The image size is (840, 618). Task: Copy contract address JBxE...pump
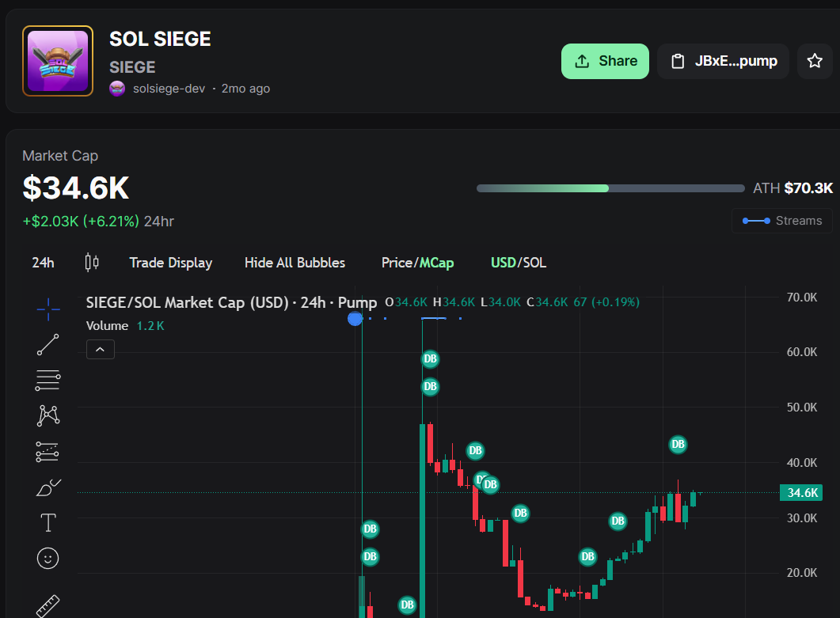pyautogui.click(x=723, y=61)
